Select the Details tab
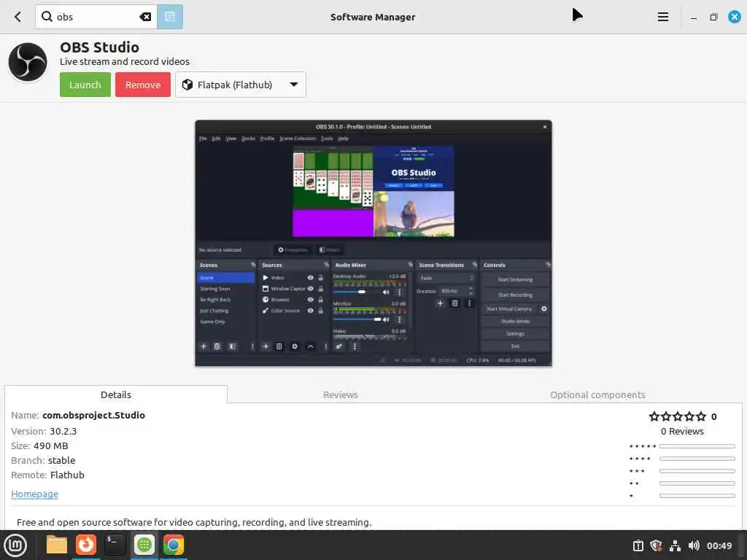Viewport: 747px width, 560px height. pos(116,394)
